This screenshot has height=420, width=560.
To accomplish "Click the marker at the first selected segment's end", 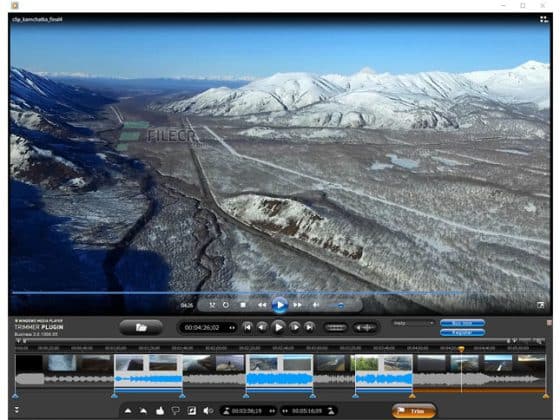I will pyautogui.click(x=182, y=396).
